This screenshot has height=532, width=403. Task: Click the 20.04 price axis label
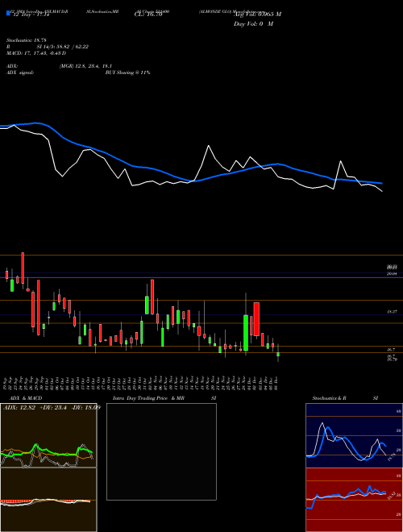392,273
